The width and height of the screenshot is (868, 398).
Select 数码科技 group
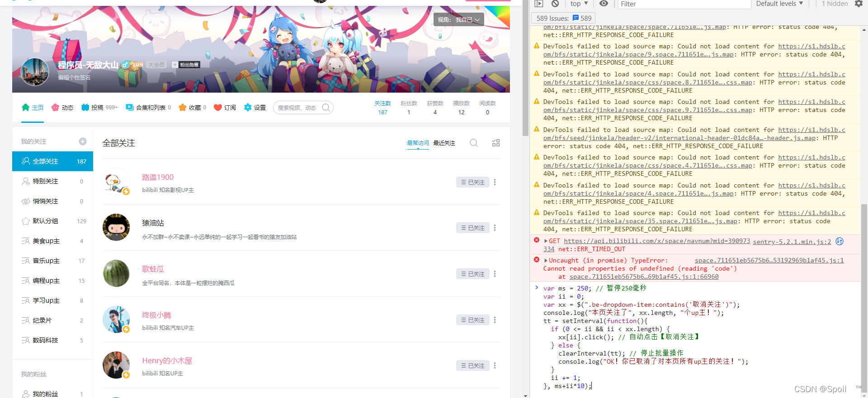pos(52,340)
